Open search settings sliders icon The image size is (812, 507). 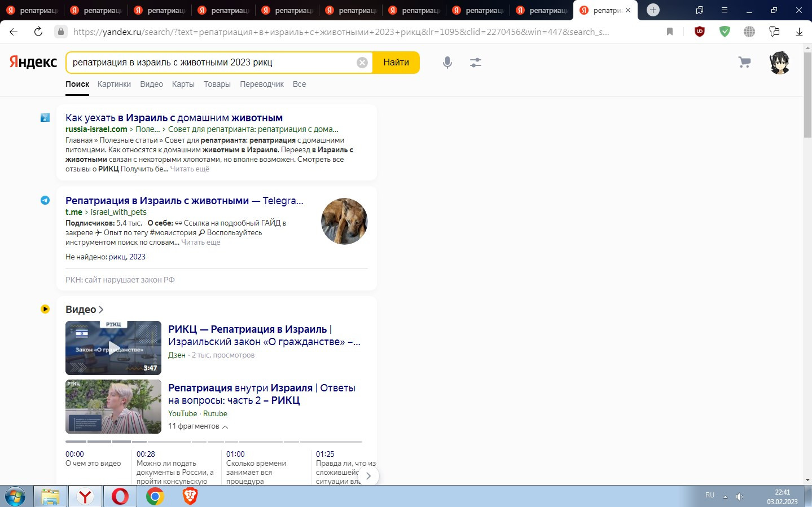[x=476, y=63]
